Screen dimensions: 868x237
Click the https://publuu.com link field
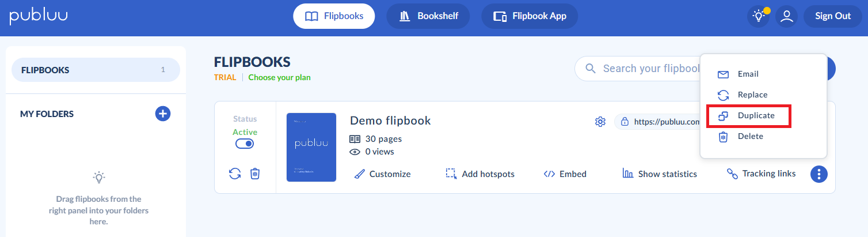tap(658, 122)
